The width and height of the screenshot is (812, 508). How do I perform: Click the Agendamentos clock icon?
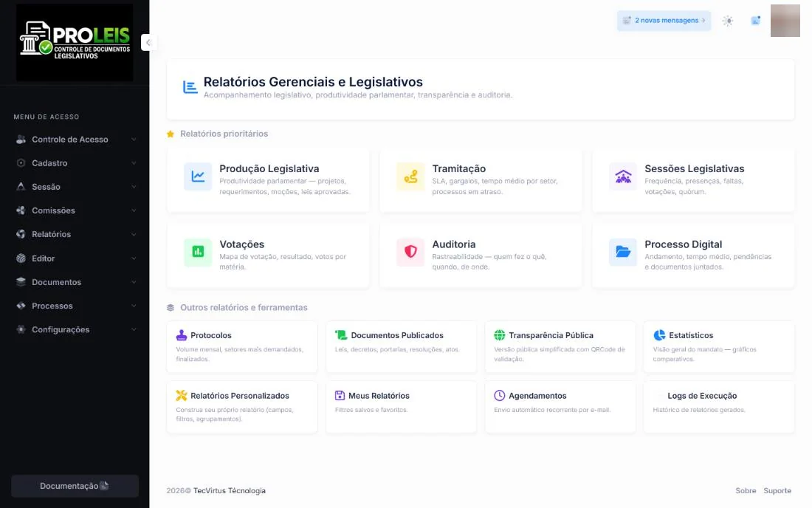(499, 396)
